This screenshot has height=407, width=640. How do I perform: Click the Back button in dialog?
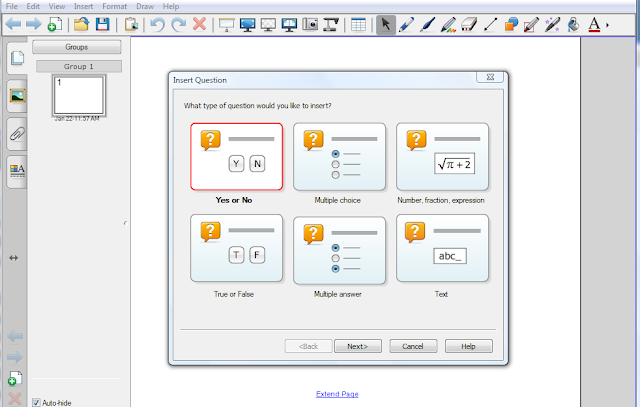308,346
